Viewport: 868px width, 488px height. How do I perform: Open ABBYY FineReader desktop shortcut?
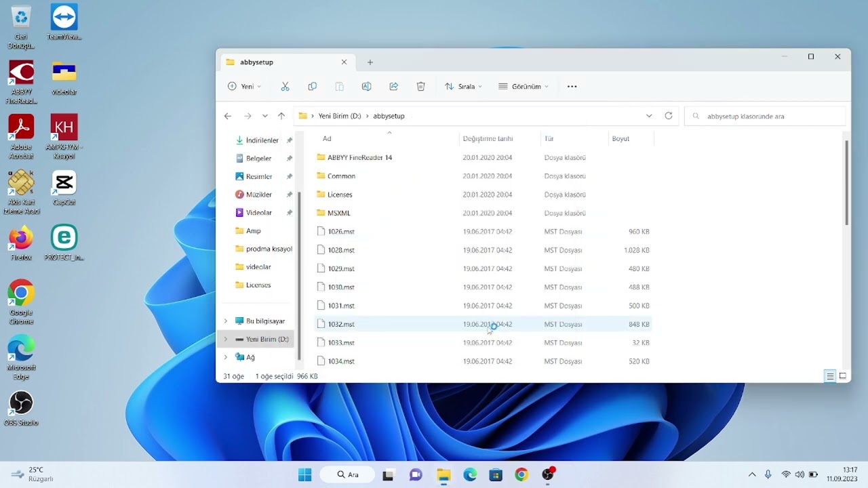click(x=21, y=82)
